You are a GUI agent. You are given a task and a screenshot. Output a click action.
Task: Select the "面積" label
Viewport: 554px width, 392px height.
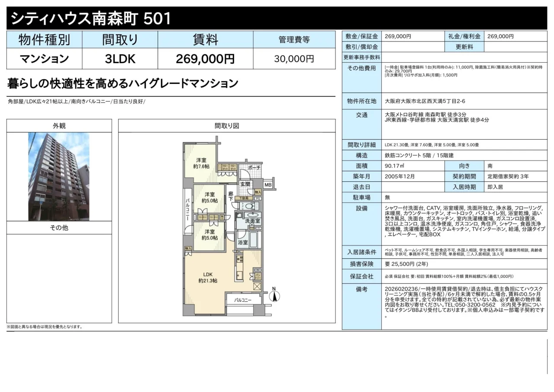click(x=362, y=166)
